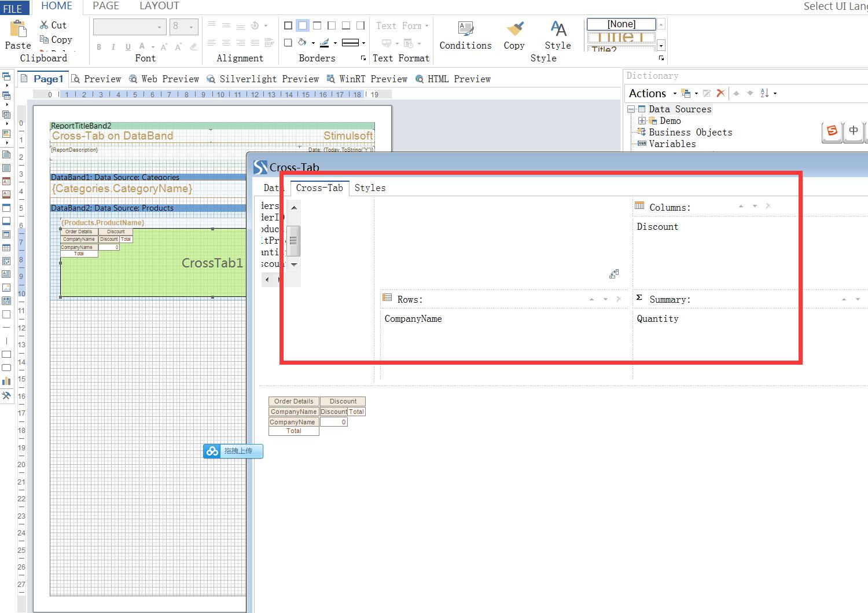Open the HTML Preview tab
The width and height of the screenshot is (868, 613).
click(x=453, y=79)
